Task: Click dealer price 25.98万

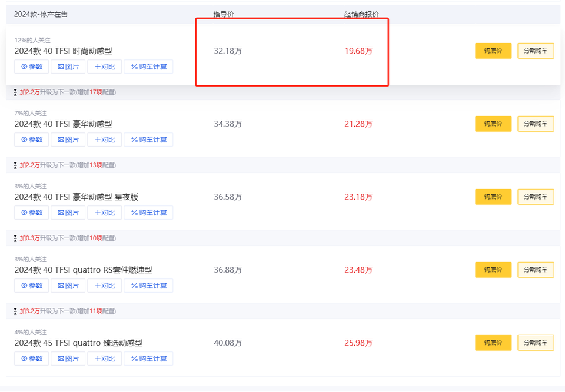Action: pos(358,343)
